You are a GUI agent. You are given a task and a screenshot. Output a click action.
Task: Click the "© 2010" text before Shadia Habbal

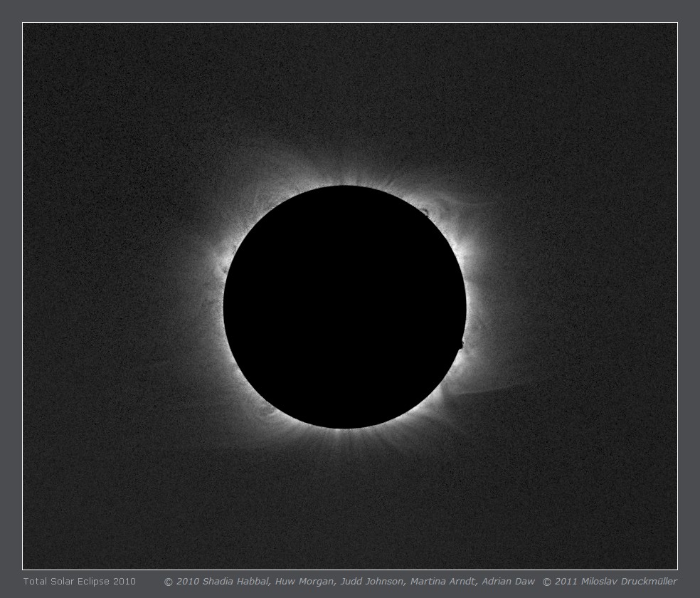(x=182, y=582)
